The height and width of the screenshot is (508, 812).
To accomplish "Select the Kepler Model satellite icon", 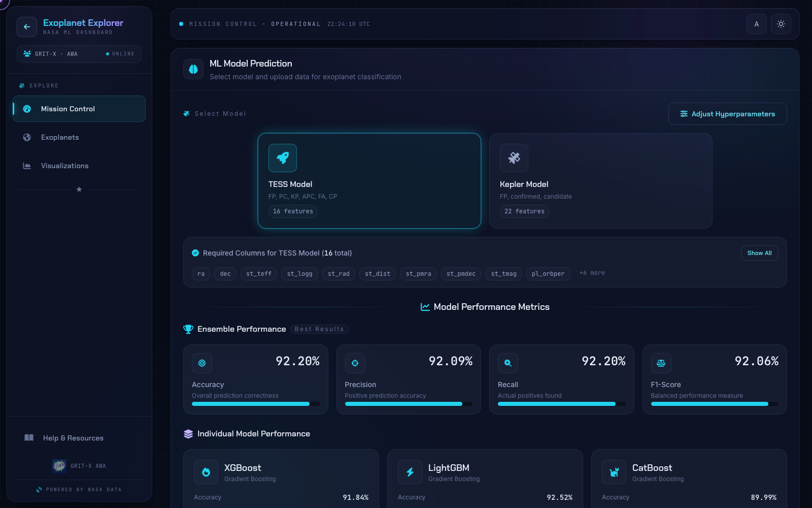I will point(514,158).
